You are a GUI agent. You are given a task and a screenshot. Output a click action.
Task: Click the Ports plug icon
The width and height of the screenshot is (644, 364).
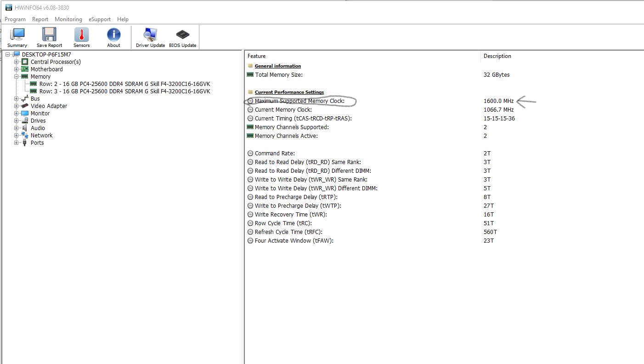[x=25, y=142]
